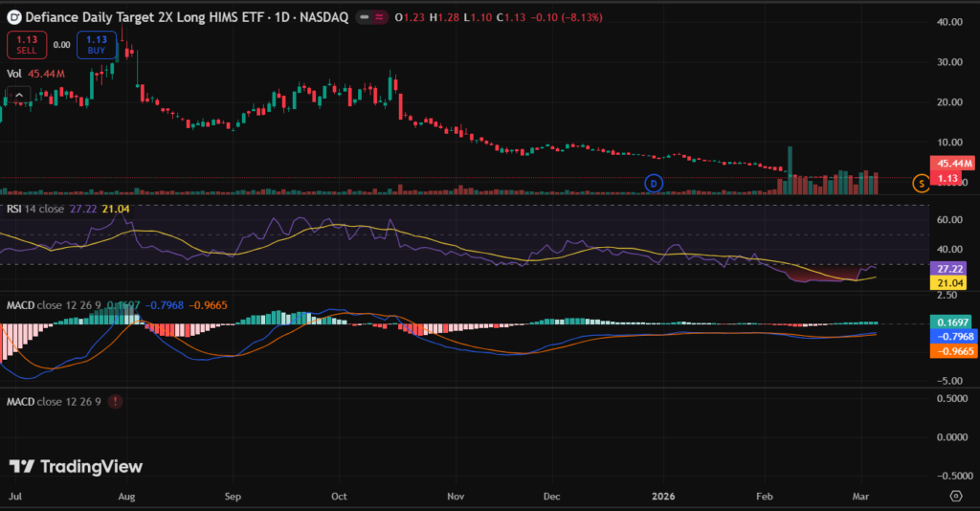Image resolution: width=980 pixels, height=511 pixels.
Task: Click the 2026 label on time axis
Action: pyautogui.click(x=662, y=498)
